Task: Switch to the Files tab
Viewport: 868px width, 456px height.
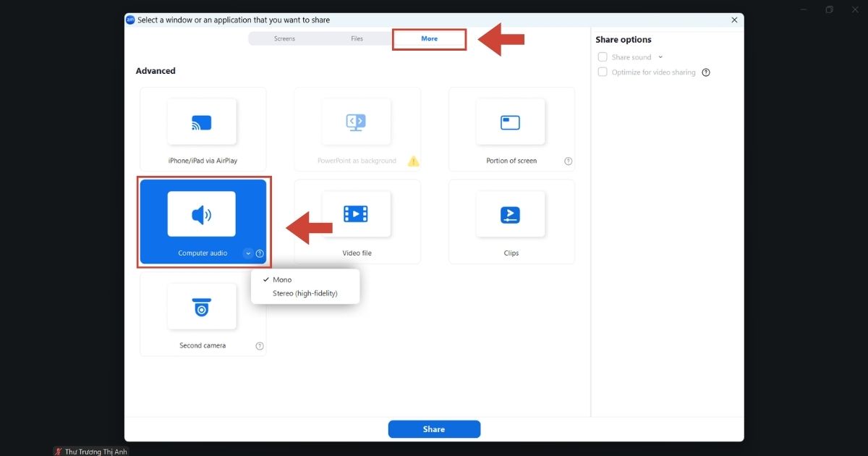Action: click(357, 38)
